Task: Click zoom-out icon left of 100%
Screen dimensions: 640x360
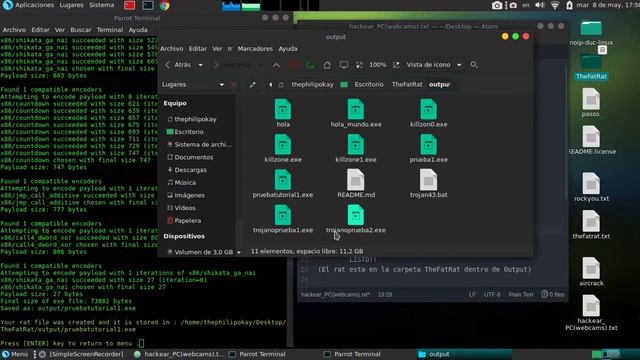Action: (x=359, y=65)
